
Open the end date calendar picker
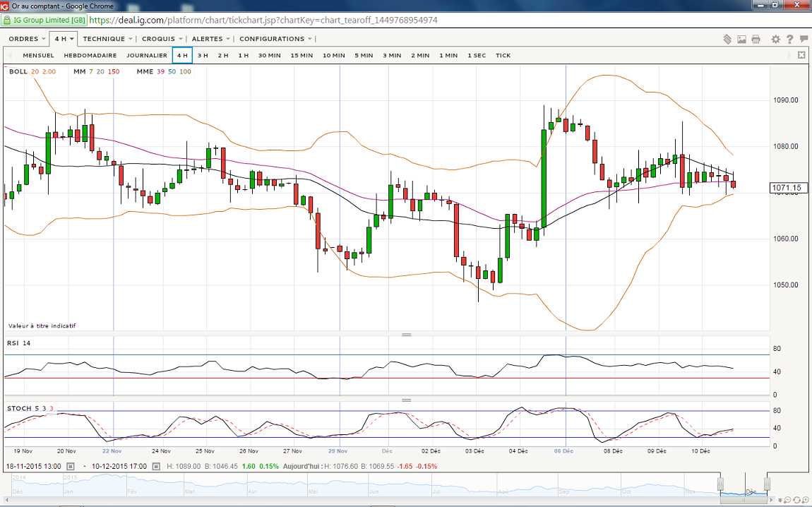(x=157, y=466)
